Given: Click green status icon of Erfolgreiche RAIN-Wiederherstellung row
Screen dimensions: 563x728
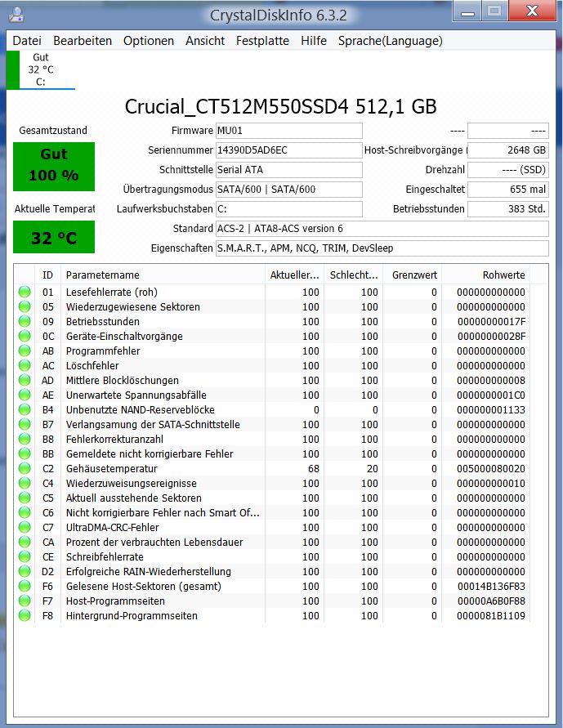Looking at the screenshot, I should 25,571.
